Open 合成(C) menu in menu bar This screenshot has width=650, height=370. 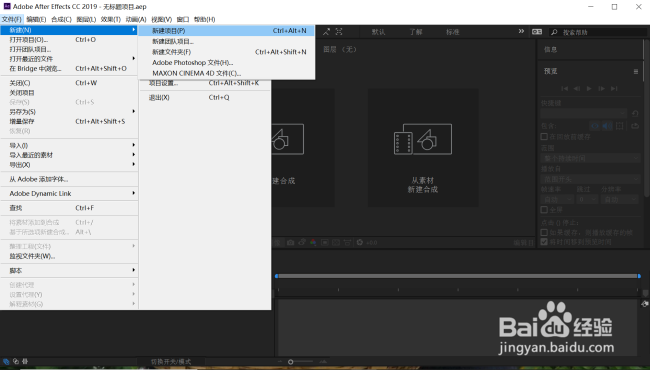click(x=61, y=19)
